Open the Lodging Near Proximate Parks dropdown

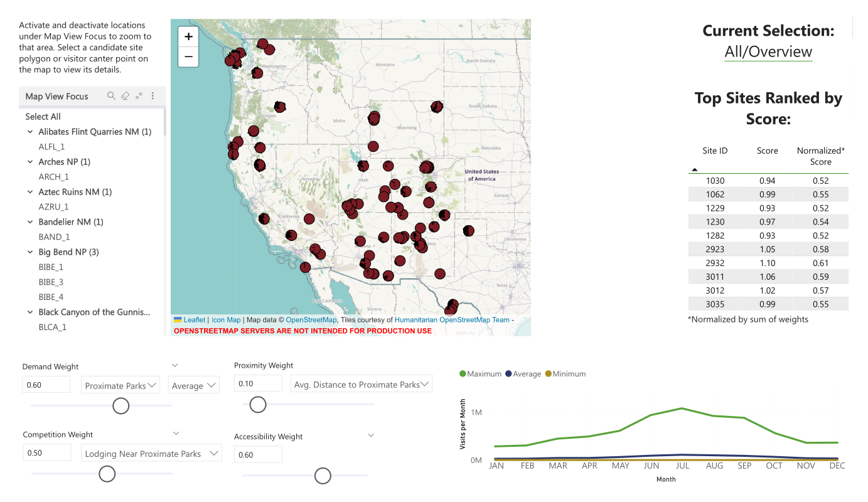point(151,454)
